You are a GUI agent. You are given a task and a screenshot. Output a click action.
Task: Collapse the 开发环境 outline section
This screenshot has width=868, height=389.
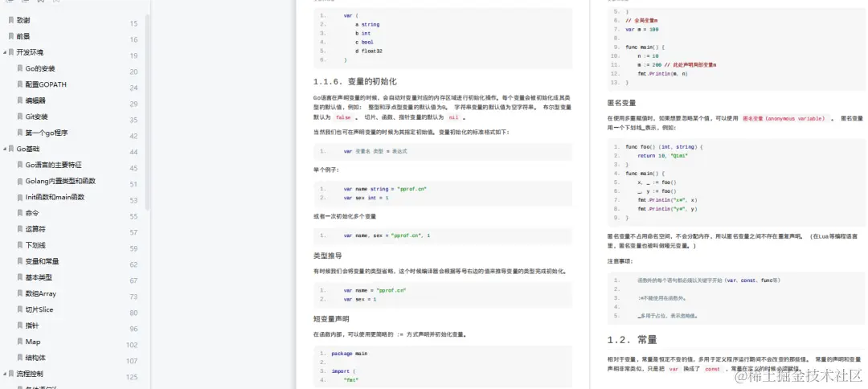(5, 52)
